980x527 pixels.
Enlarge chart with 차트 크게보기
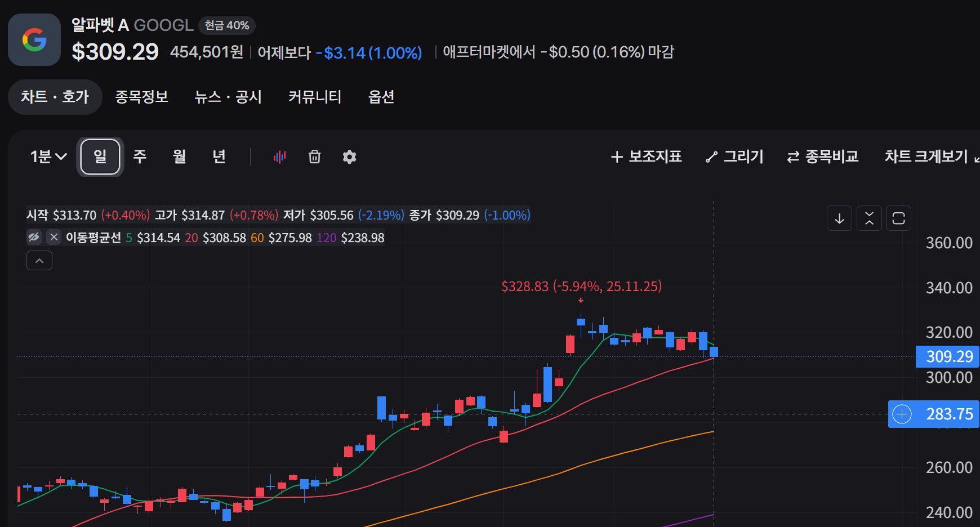(x=932, y=157)
